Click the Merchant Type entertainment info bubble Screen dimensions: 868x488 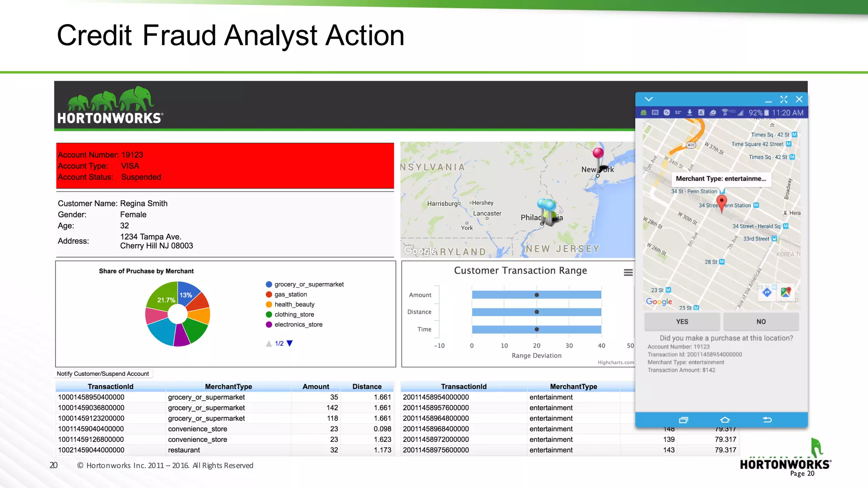(x=721, y=179)
